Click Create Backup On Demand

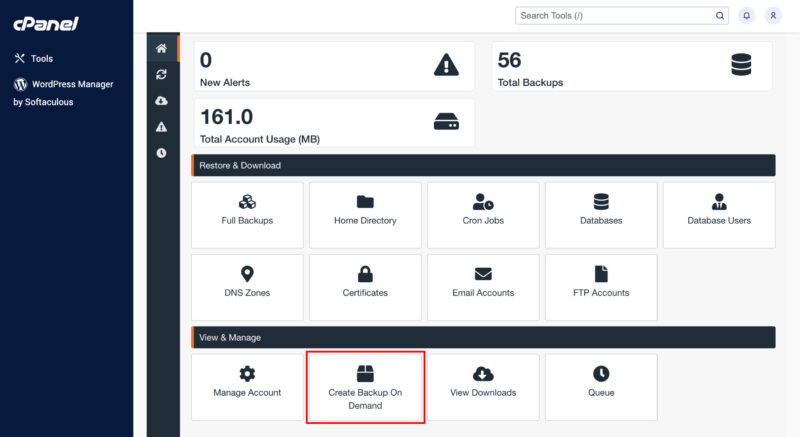tap(365, 388)
